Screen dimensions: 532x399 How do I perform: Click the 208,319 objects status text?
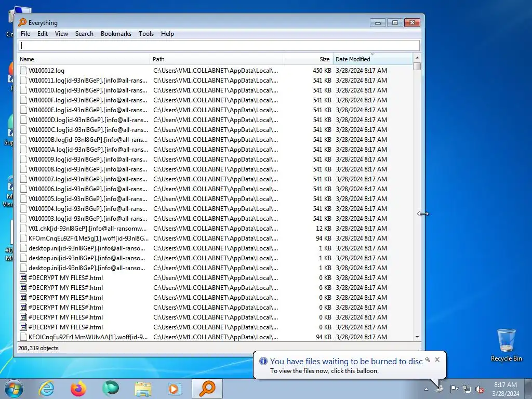(x=38, y=348)
